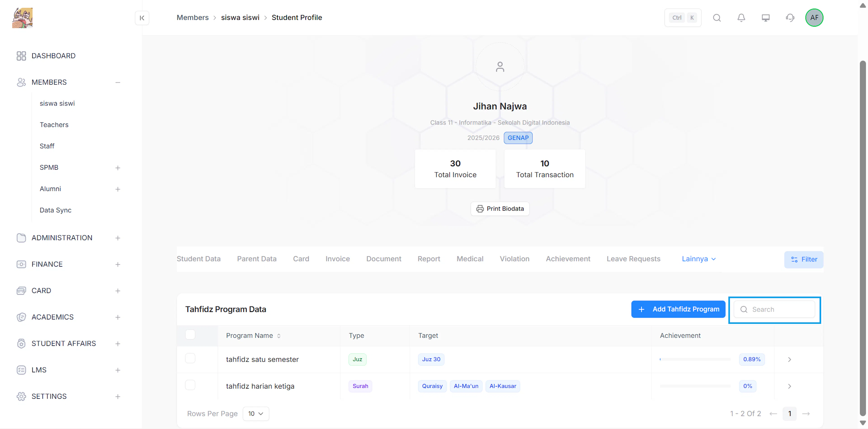Expand the SPMB submenu
The width and height of the screenshot is (868, 429).
point(118,168)
